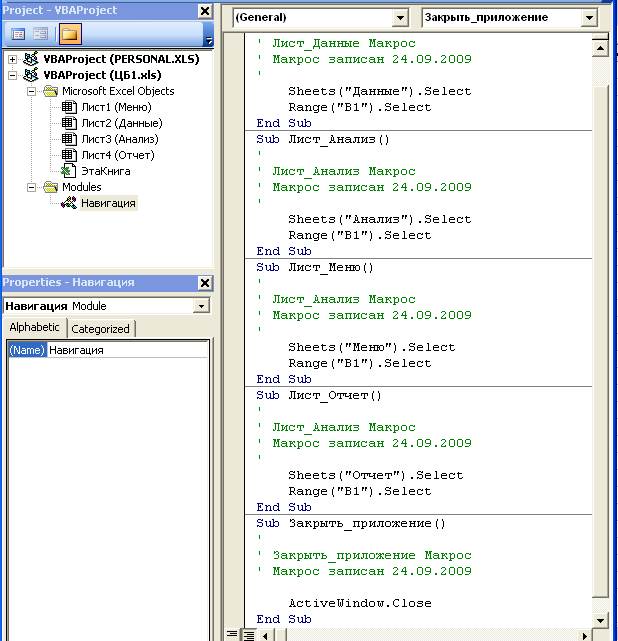Click the Modules folder icon

(51, 187)
